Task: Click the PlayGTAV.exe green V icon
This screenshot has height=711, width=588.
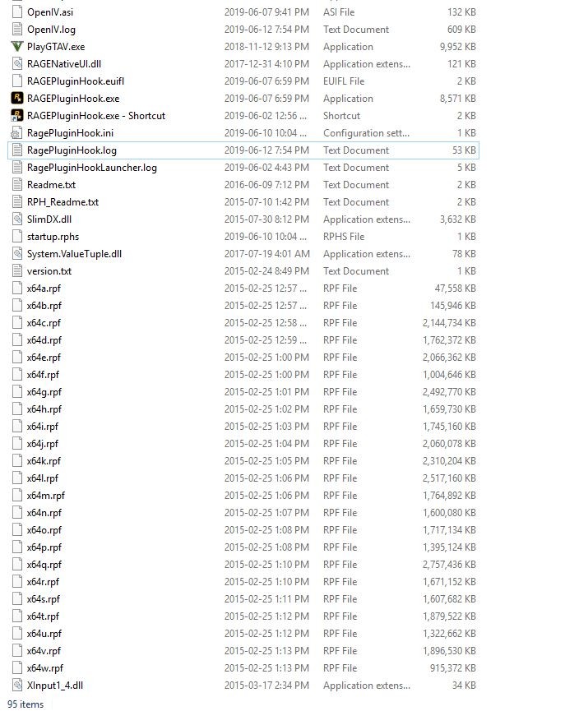Action: (x=16, y=47)
